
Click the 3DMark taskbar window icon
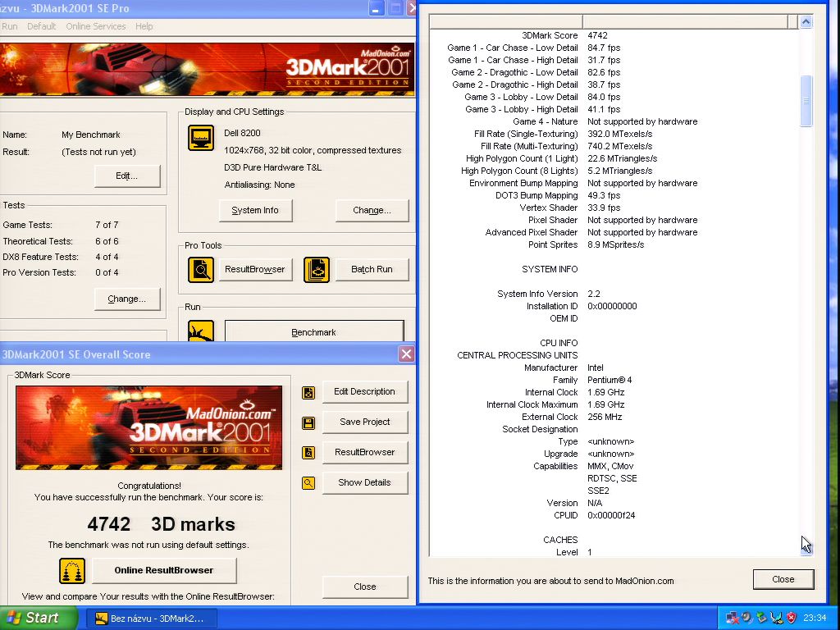tap(101, 619)
